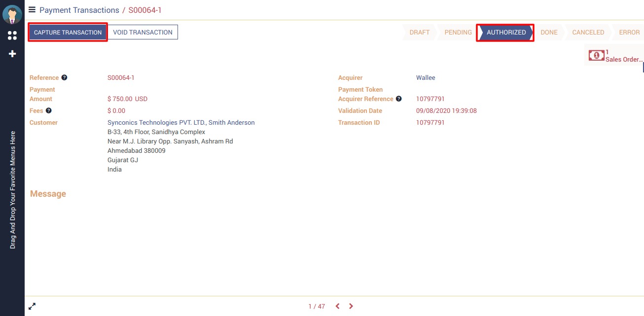Select the Canceled status stage
Screen dimensions: 644x316
click(x=588, y=33)
